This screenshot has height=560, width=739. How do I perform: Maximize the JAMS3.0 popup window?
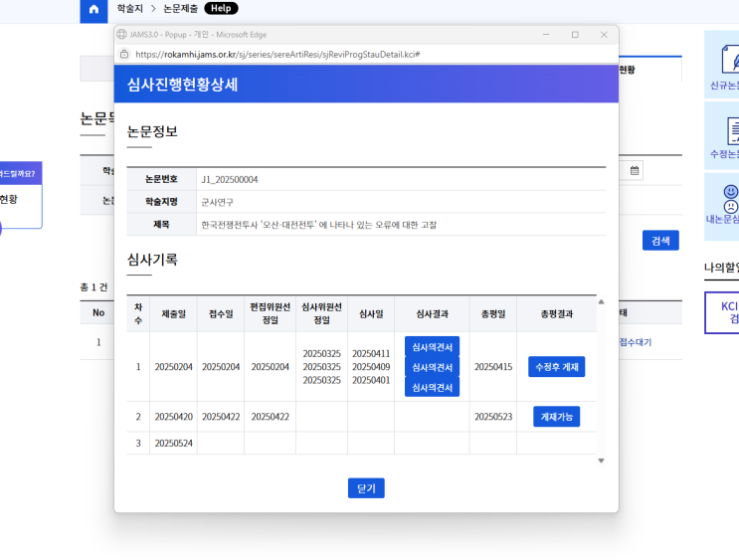[575, 35]
